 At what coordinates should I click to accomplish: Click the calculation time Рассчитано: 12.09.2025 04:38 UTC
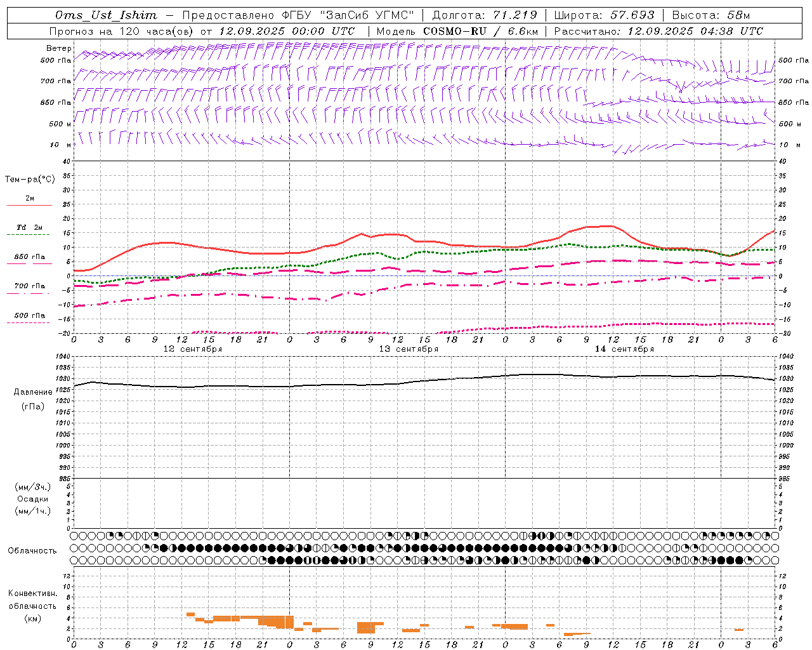click(x=659, y=31)
